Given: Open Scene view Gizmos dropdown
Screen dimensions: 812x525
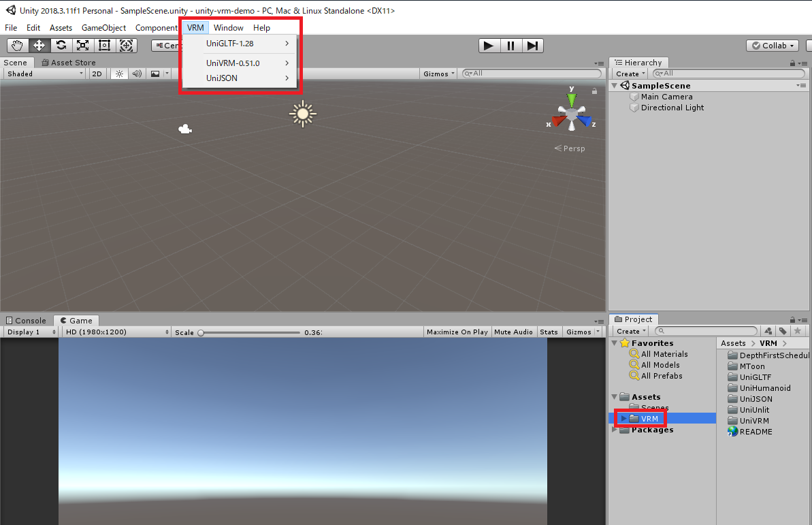Looking at the screenshot, I should [438, 74].
